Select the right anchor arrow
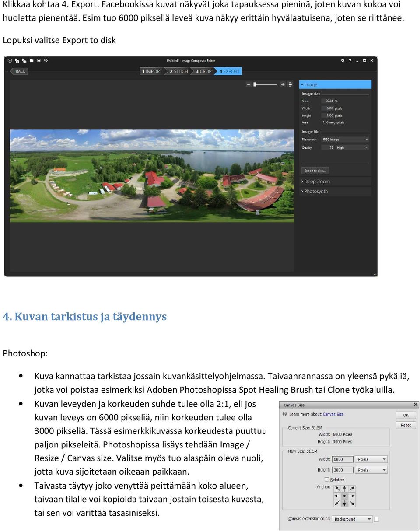 tap(352, 496)
